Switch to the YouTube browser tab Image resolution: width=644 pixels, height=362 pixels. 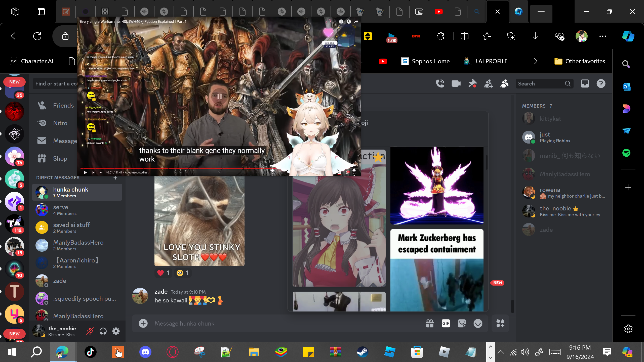pos(438,12)
